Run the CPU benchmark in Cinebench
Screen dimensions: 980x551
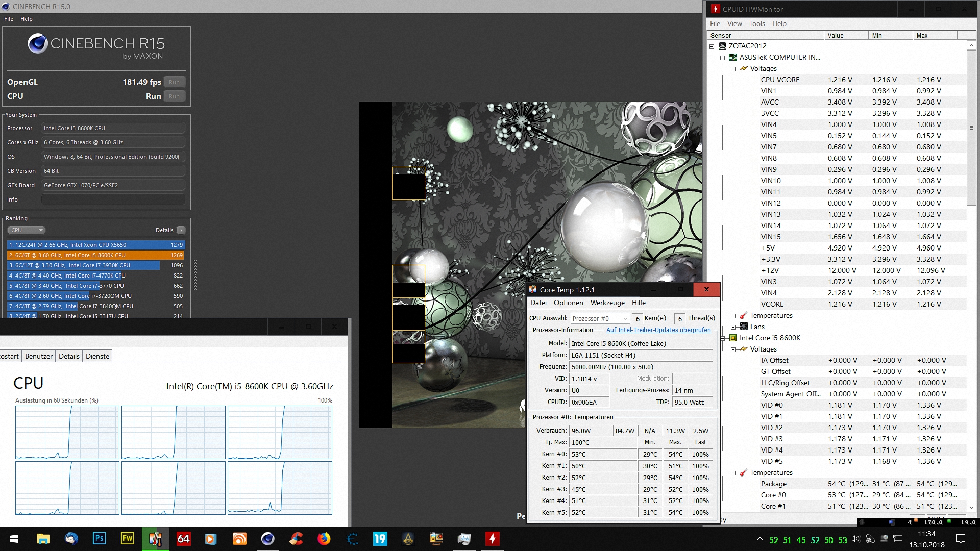point(174,96)
